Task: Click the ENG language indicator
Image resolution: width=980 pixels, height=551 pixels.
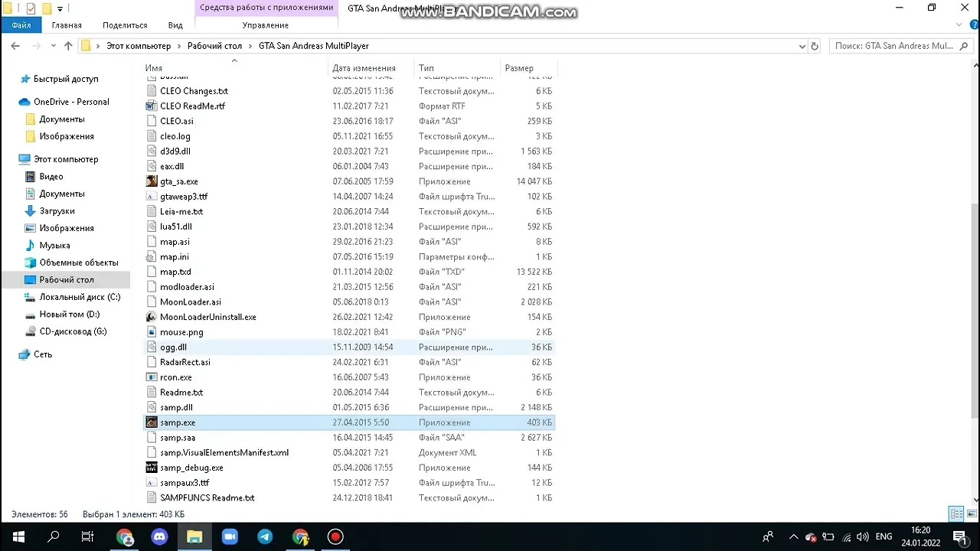Action: 884,536
